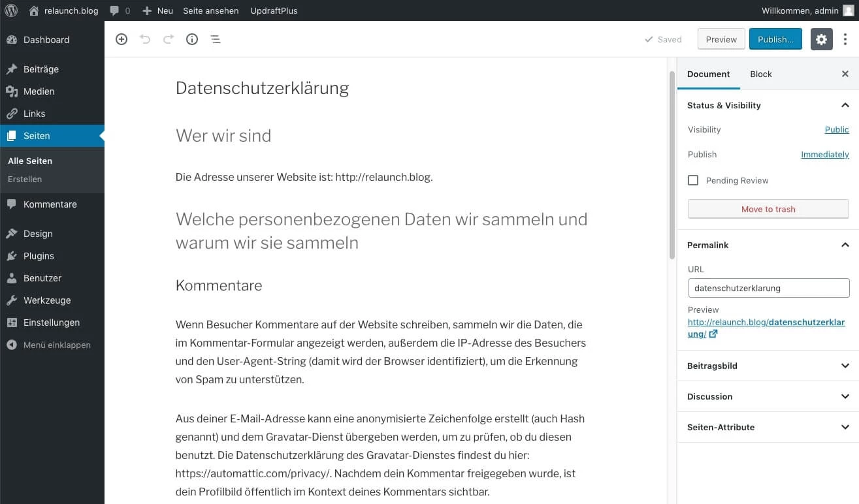This screenshot has width=859, height=504.
Task: Expand the Discussion panel
Action: coord(845,396)
